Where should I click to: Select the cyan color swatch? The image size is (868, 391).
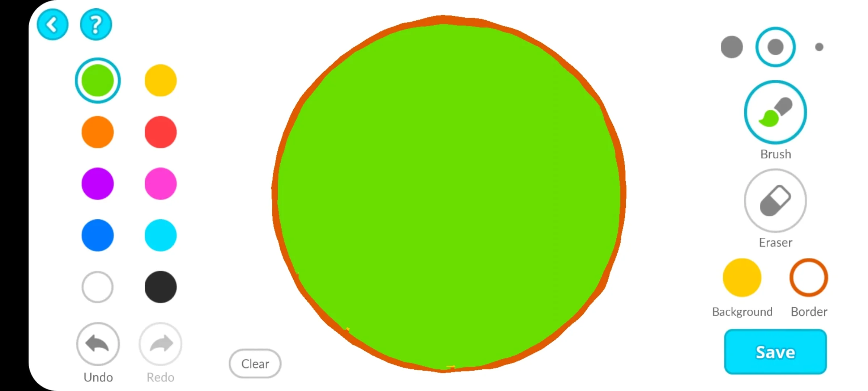point(161,235)
